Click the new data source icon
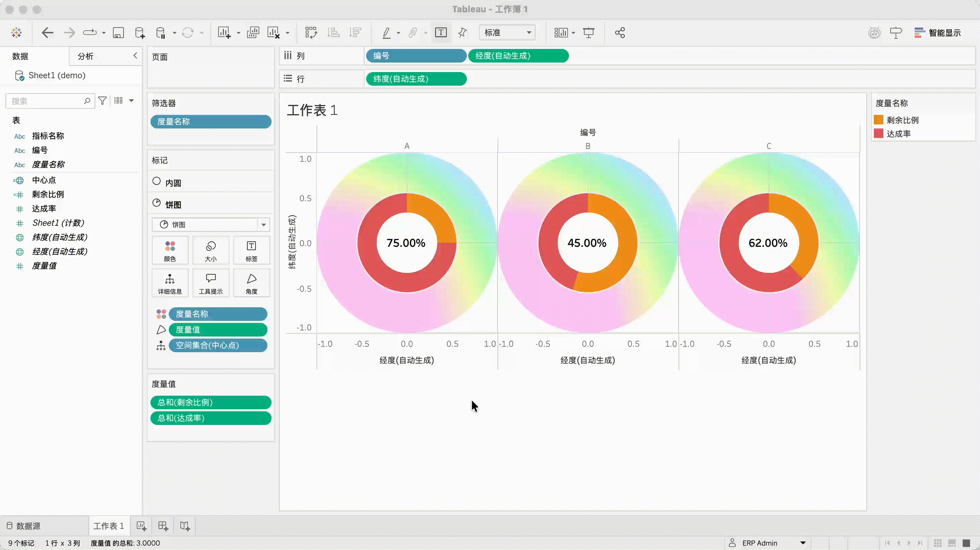Viewport: 980px width, 550px height. point(140,33)
